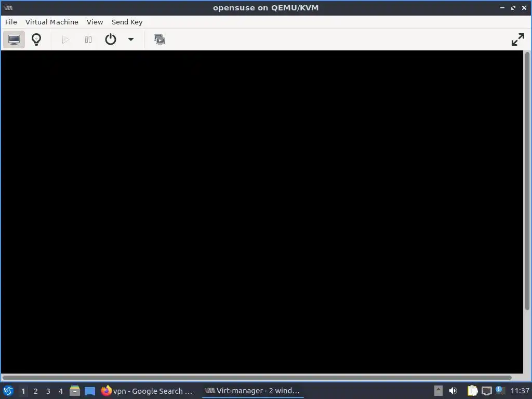The height and width of the screenshot is (399, 532).
Task: Switch to workspace 3
Action: [x=48, y=391]
